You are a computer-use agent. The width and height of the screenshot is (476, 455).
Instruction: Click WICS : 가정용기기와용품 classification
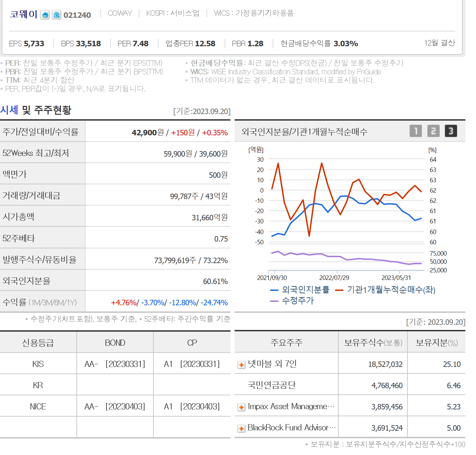(254, 13)
